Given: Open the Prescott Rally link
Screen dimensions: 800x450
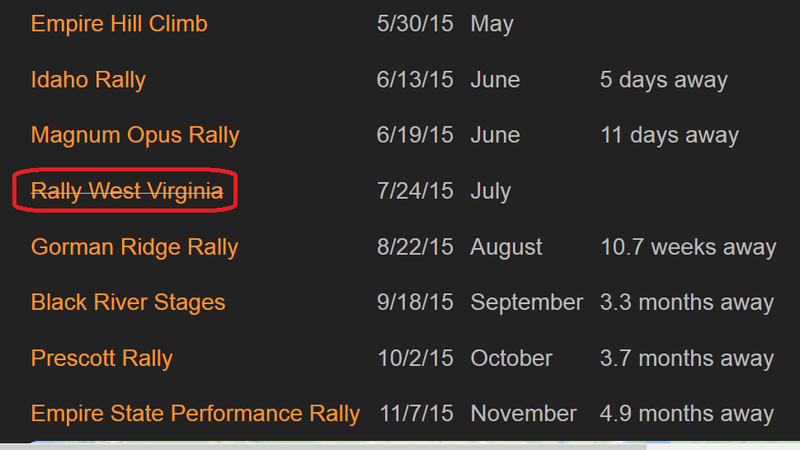Looking at the screenshot, I should coord(102,358).
